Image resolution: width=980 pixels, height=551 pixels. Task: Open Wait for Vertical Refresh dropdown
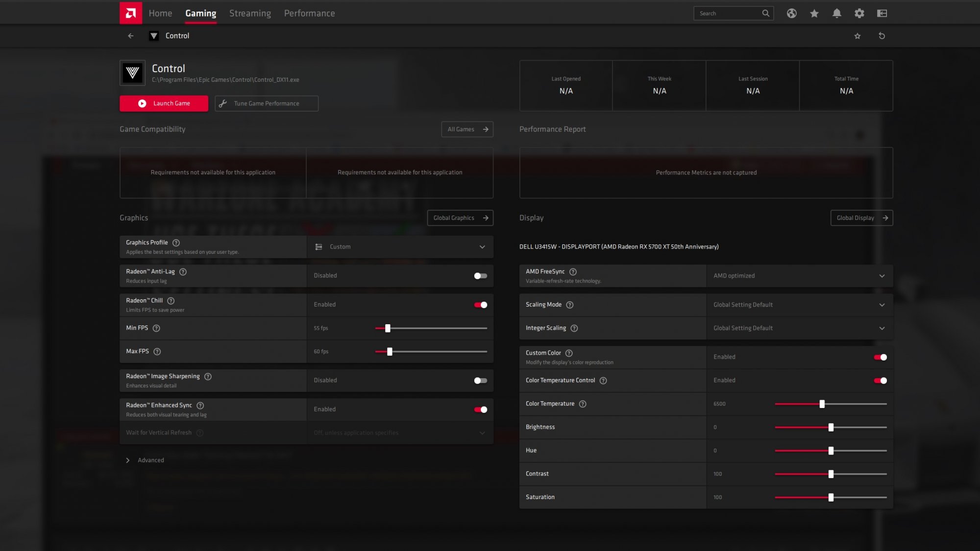[x=400, y=433]
